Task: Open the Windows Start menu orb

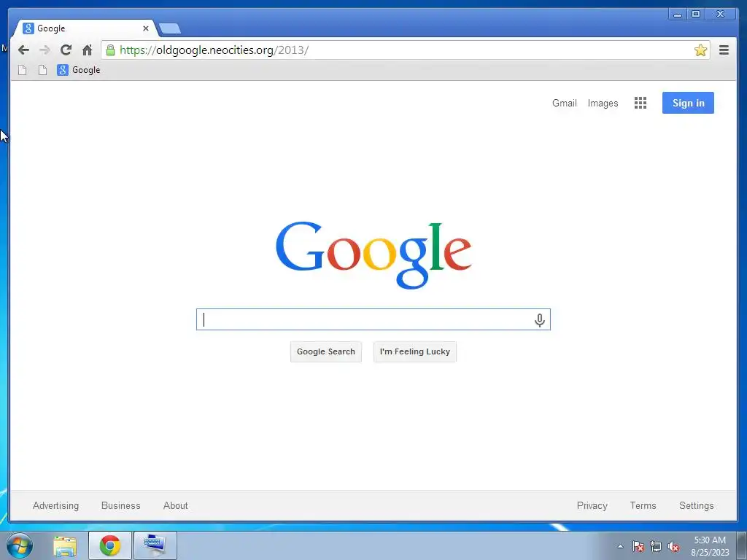Action: 20,545
